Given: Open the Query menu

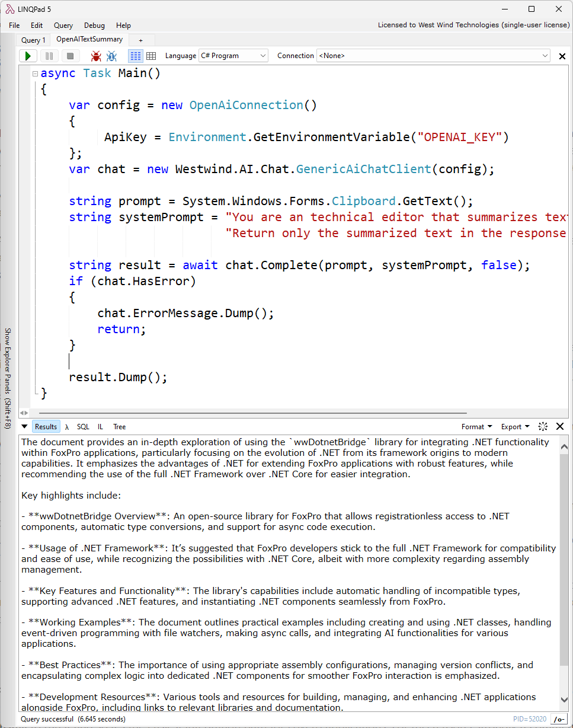Looking at the screenshot, I should 63,25.
